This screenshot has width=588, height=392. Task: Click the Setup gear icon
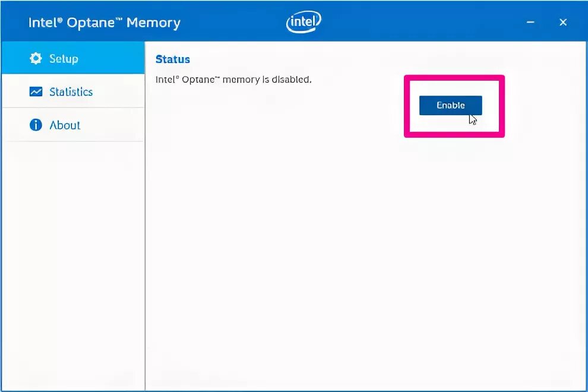pyautogui.click(x=36, y=58)
